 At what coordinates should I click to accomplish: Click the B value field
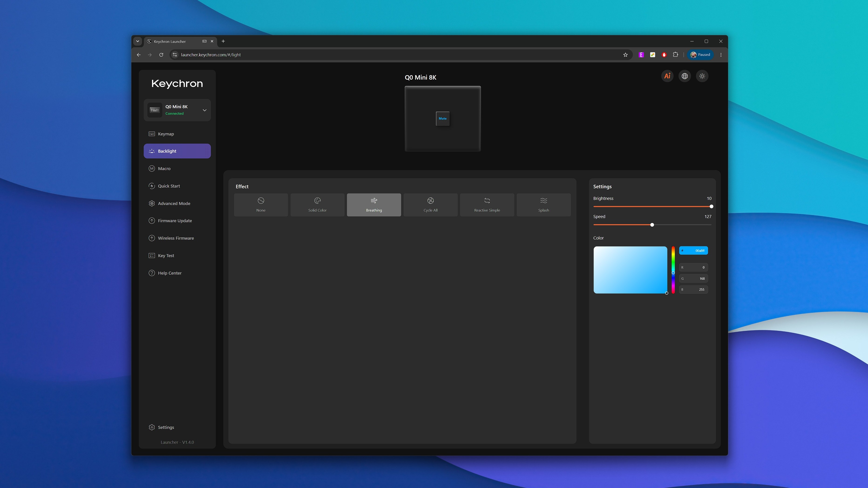click(x=693, y=289)
